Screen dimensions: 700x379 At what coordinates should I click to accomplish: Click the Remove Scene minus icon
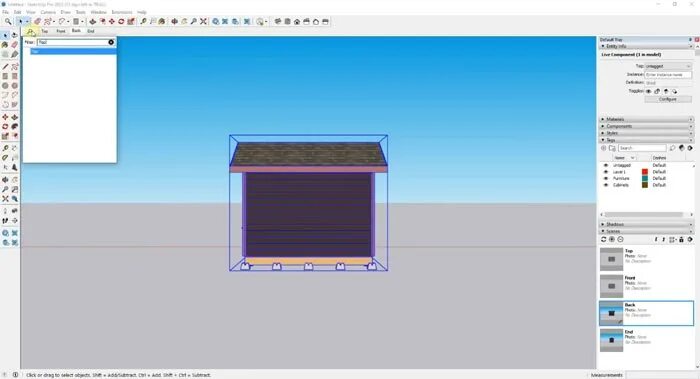tap(621, 240)
